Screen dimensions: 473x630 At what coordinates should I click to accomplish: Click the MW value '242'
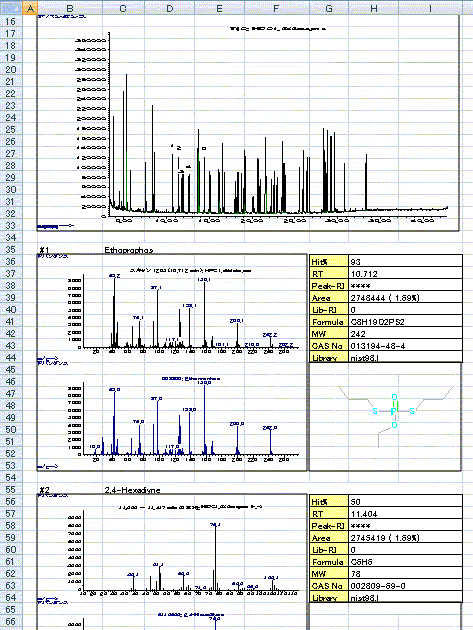coord(405,334)
